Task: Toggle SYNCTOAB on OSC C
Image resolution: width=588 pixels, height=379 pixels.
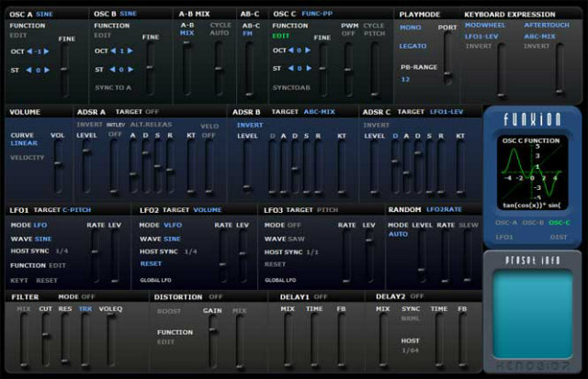Action: pos(291,87)
